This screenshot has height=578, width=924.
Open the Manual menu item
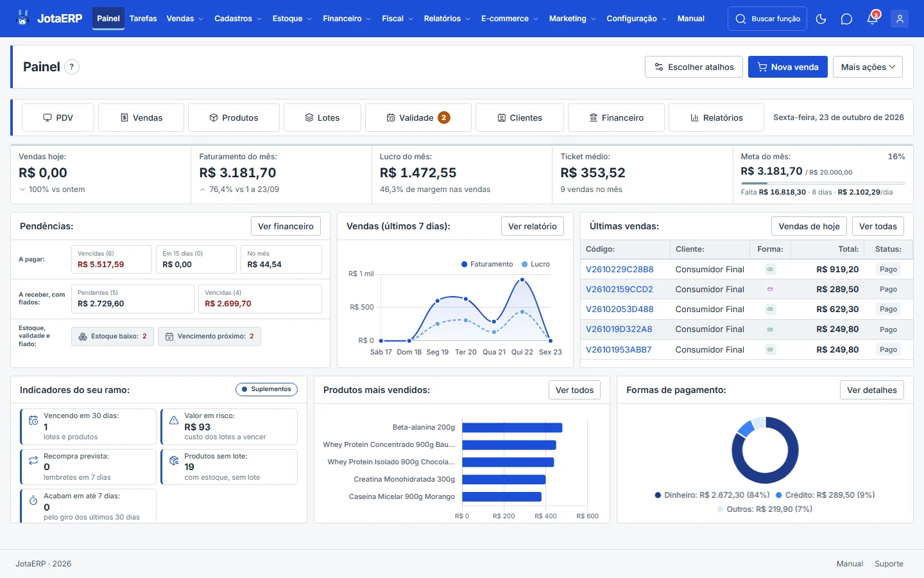(691, 19)
